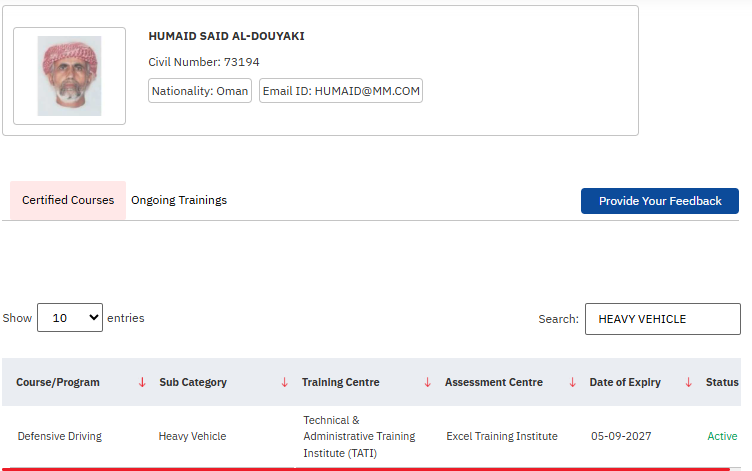This screenshot has width=752, height=471.
Task: Click the sort arrow beside Training Centre
Action: 428,382
